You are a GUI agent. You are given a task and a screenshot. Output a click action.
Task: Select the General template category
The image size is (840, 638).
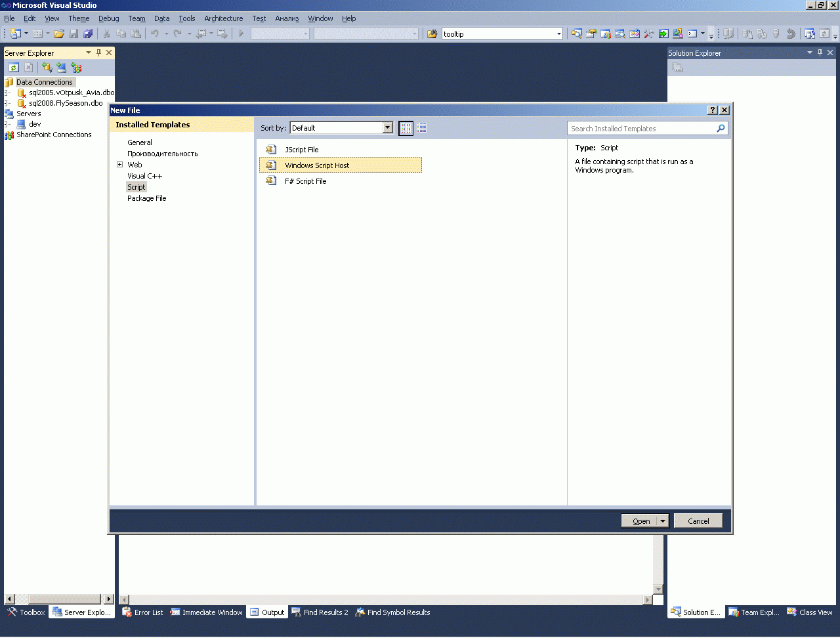140,142
